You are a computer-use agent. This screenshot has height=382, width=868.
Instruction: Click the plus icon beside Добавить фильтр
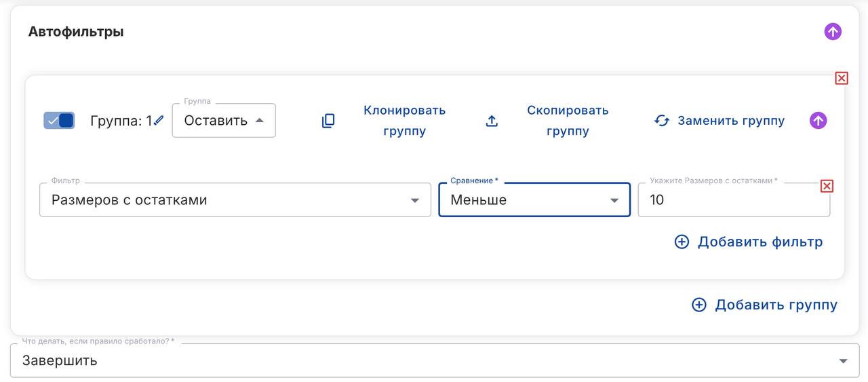point(682,242)
